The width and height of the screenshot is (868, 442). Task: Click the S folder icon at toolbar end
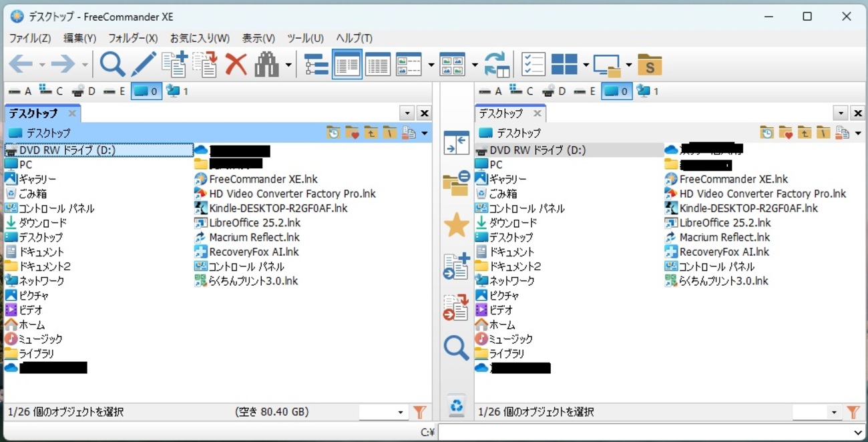tap(650, 64)
